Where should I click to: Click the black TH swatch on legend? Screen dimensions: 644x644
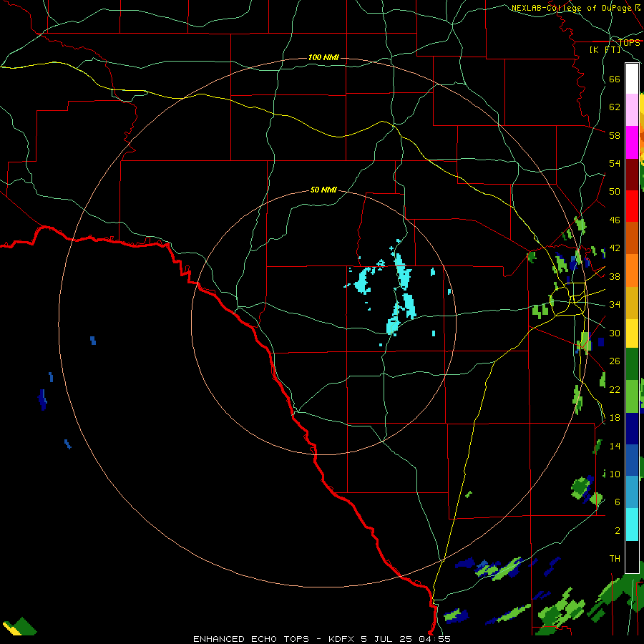click(632, 557)
